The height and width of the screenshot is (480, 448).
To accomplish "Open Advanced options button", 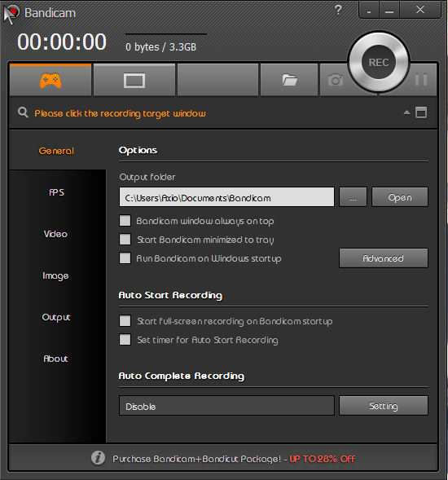I will (383, 258).
